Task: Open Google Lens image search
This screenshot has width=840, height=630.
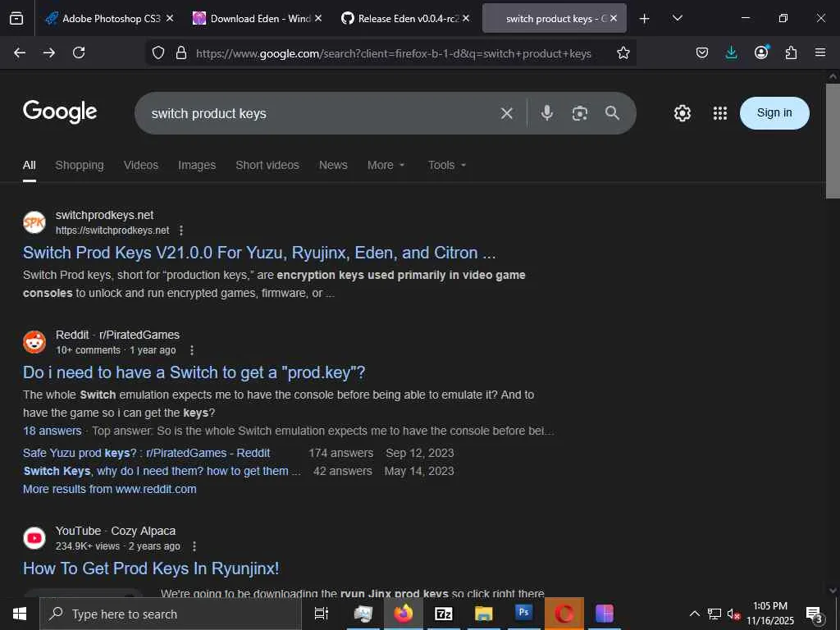Action: pyautogui.click(x=580, y=113)
